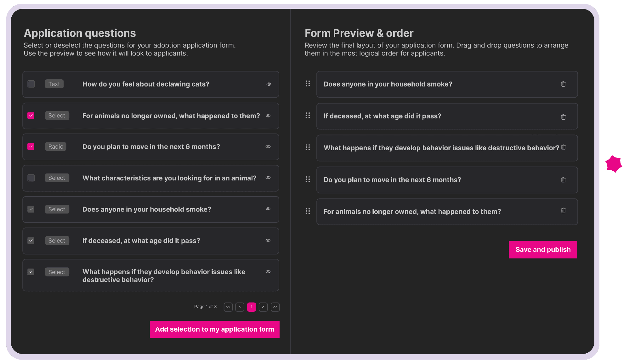Click the 'Save and publish' button
The image size is (629, 364).
tap(543, 249)
